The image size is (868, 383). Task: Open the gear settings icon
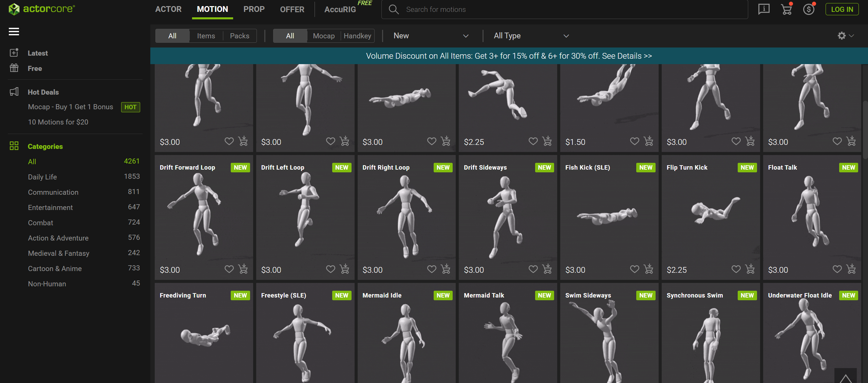[842, 36]
